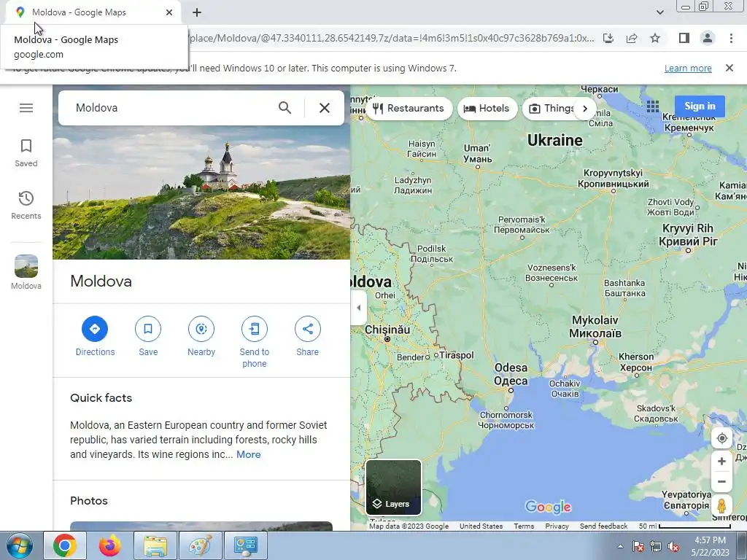Click Chișinău city label on map
The height and width of the screenshot is (560, 747).
coord(387,330)
